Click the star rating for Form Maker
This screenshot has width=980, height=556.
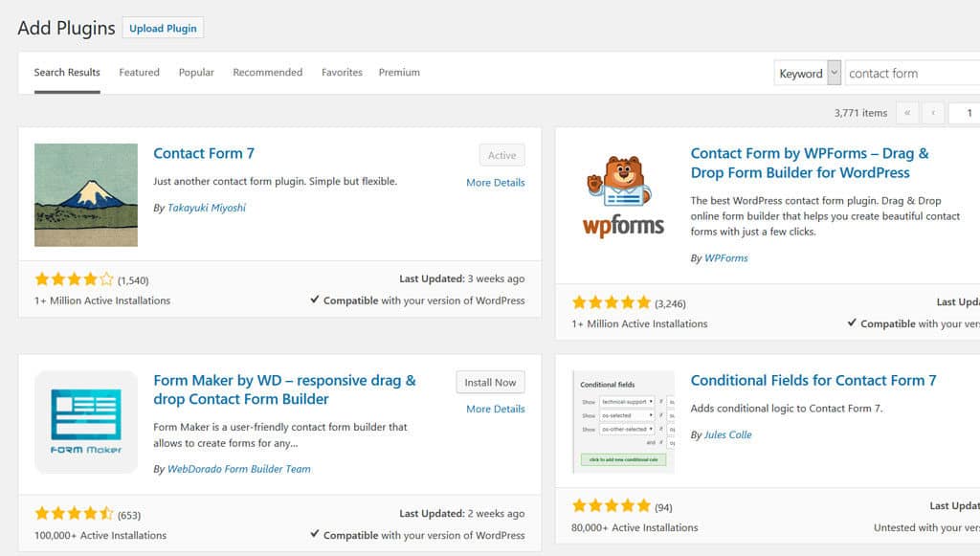coord(75,514)
